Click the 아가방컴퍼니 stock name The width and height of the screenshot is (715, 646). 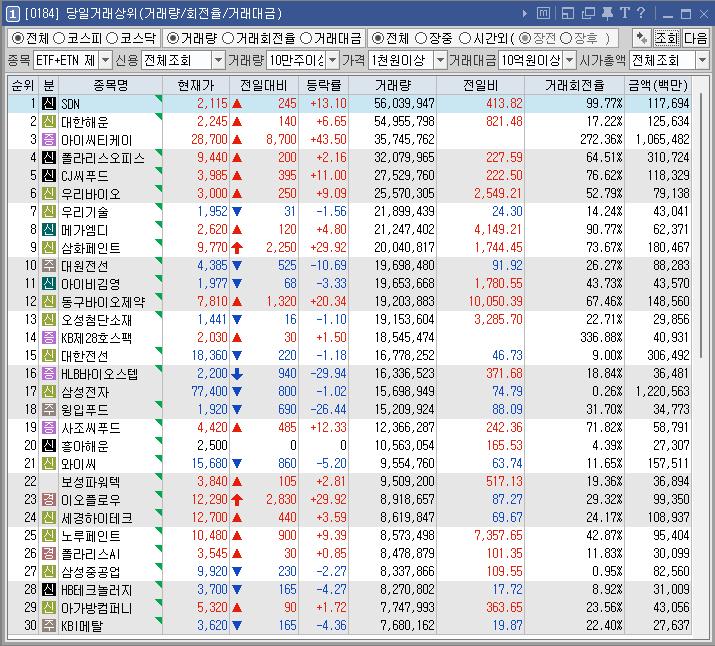tap(97, 608)
